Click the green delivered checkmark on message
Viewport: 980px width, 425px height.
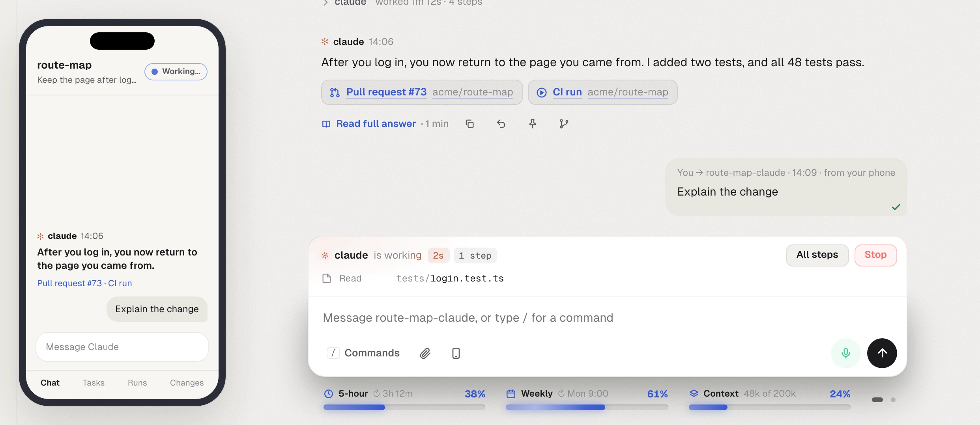pyautogui.click(x=896, y=207)
